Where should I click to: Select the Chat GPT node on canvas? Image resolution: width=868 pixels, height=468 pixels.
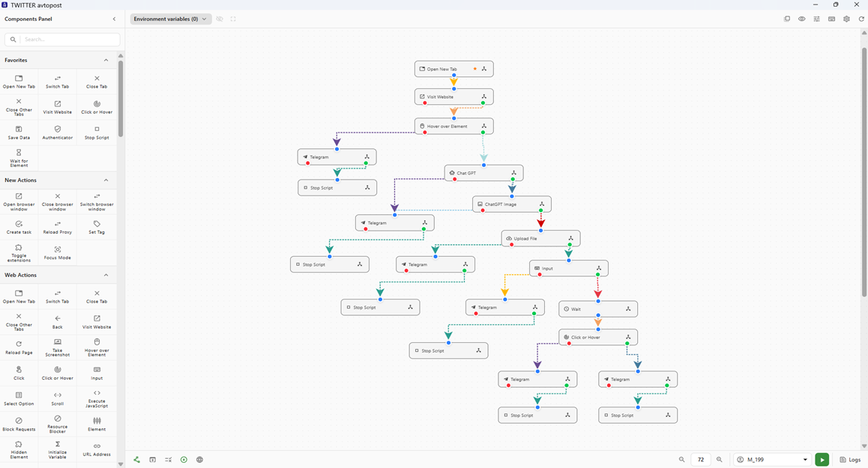pos(483,173)
